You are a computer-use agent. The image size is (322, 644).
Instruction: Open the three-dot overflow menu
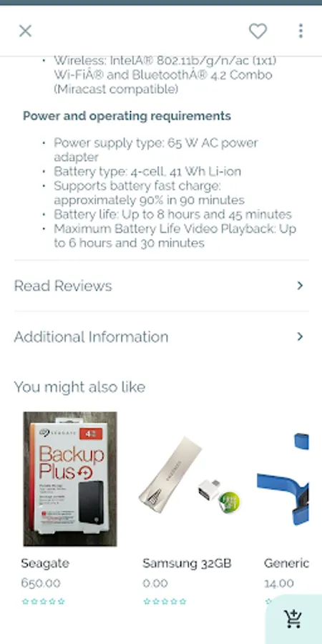(301, 31)
